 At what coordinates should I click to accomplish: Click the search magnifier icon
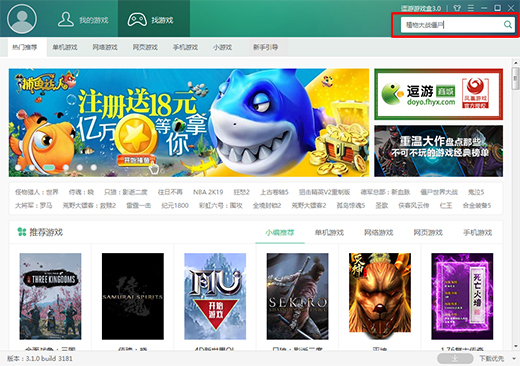pos(507,24)
